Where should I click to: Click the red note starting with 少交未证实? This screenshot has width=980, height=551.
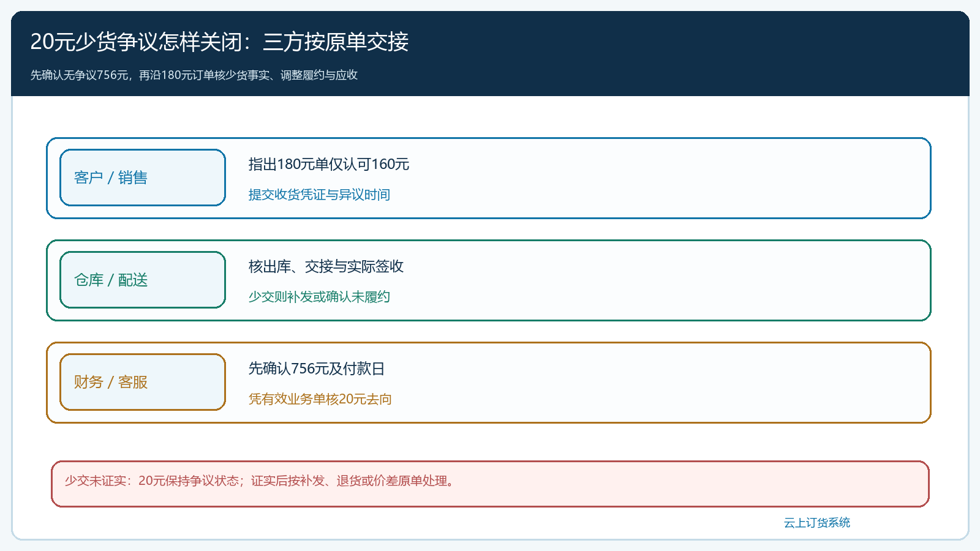[x=490, y=484]
